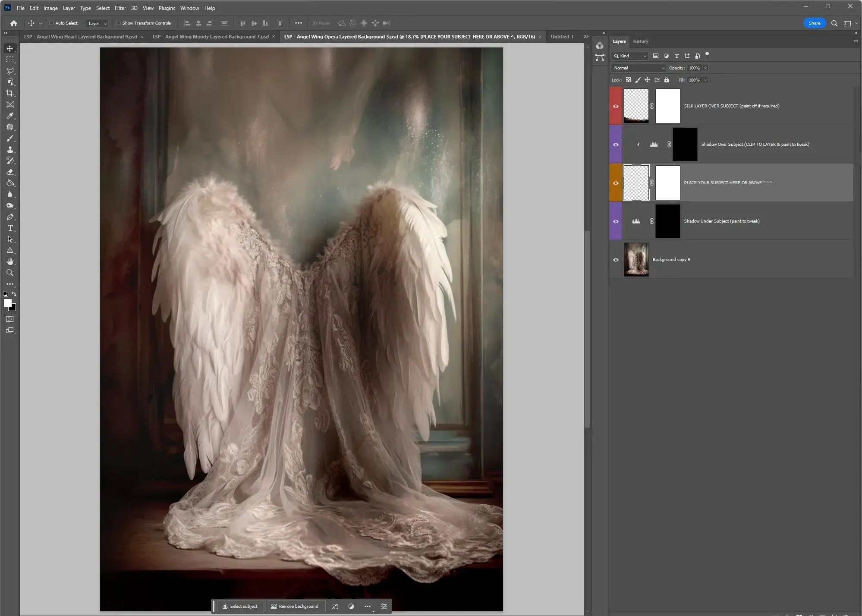The image size is (862, 616).
Task: Click Select subject in contextual bar
Action: [x=240, y=606]
